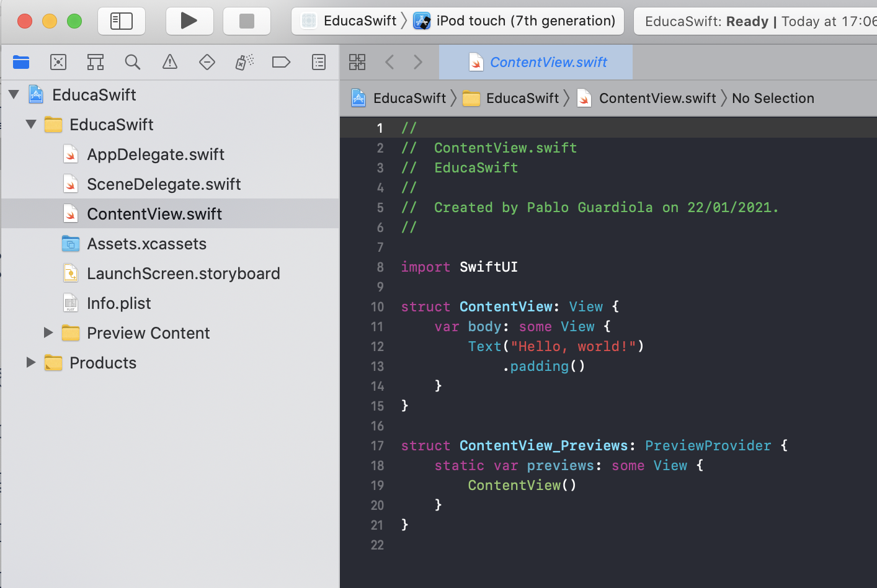Open LaunchScreen.storyboard file
The width and height of the screenshot is (877, 588).
tap(183, 274)
